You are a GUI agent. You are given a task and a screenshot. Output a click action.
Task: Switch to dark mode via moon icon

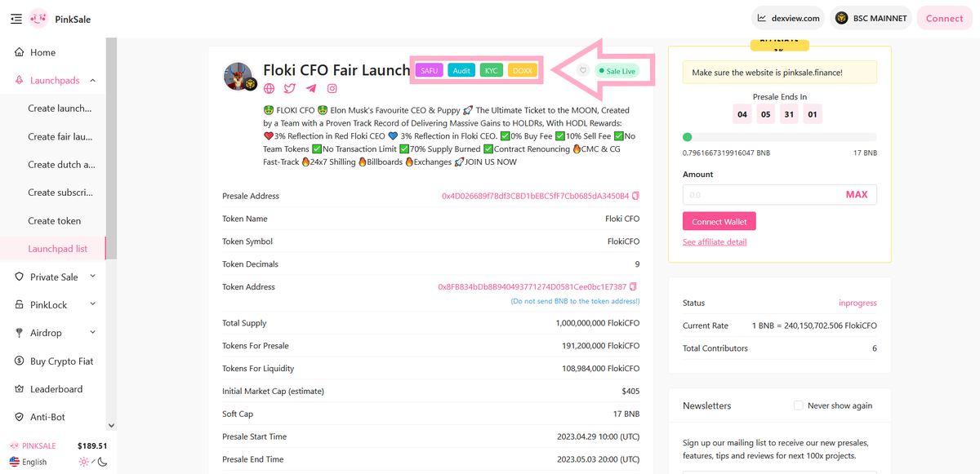coord(103,462)
